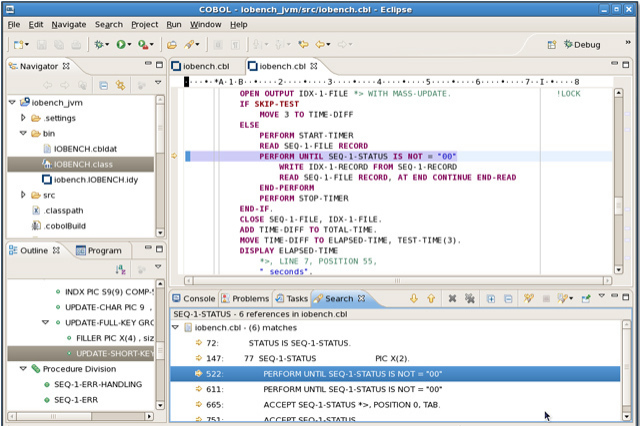Screen dimensions: 640x426
Task: Show next match in Search view
Action: point(413,299)
